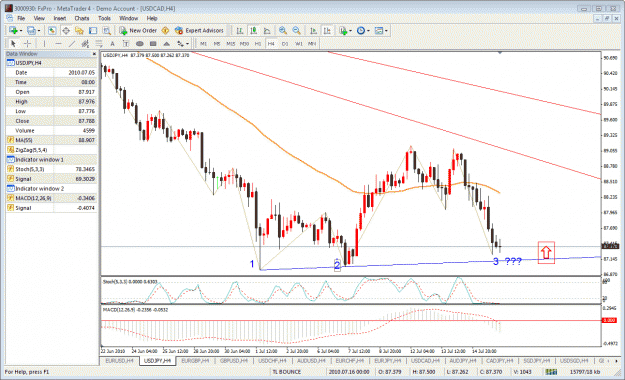Open the Strategy Tester icon
The width and height of the screenshot is (625, 380).
(106, 30)
